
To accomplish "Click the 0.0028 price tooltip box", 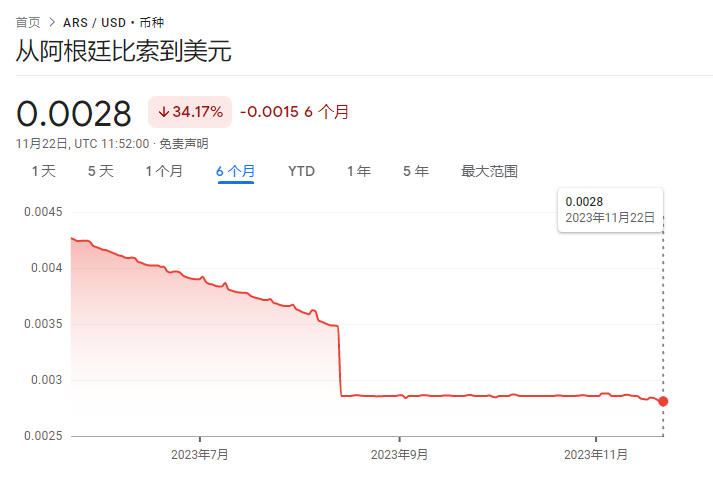I will [x=610, y=210].
